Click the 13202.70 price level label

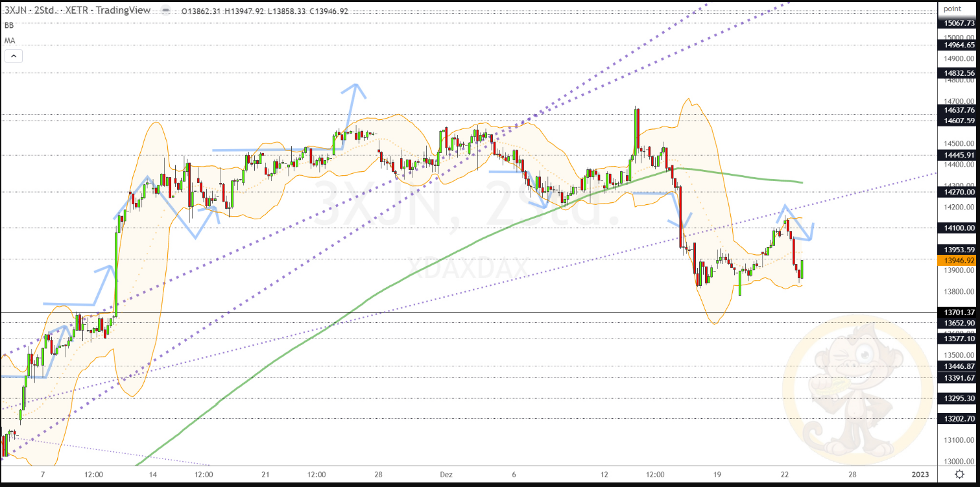[x=959, y=419]
